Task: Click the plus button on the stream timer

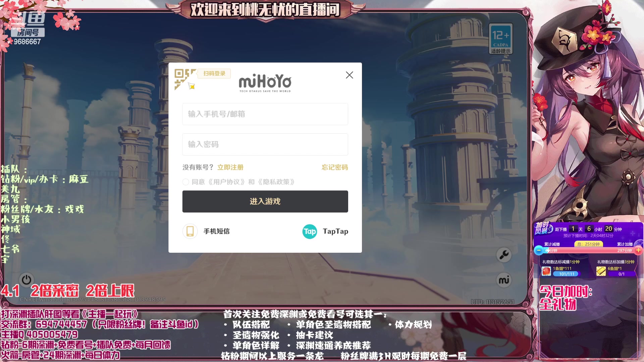Action: tap(638, 250)
